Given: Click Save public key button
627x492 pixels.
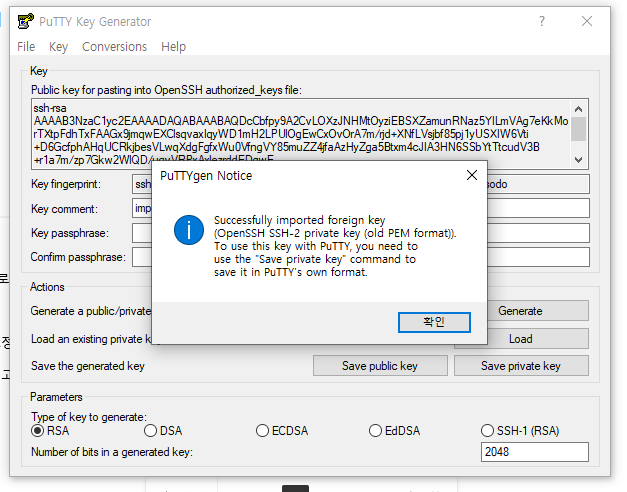Looking at the screenshot, I should (x=380, y=366).
